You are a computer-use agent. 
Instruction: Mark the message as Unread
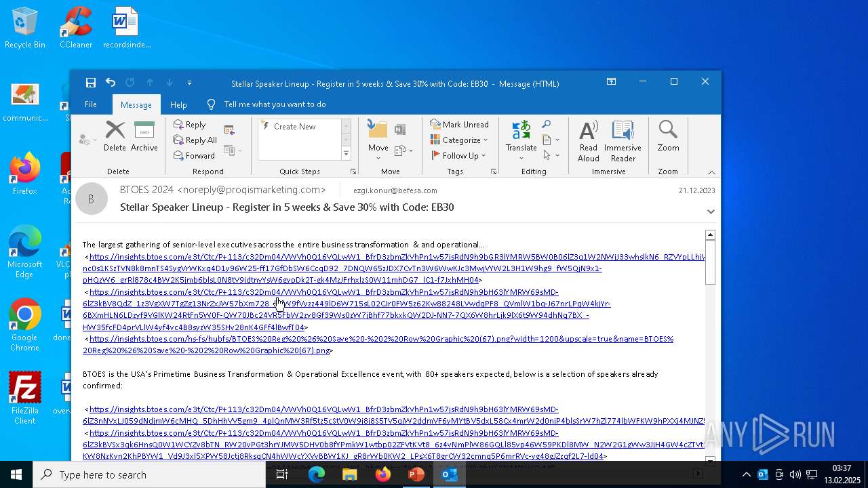459,125
